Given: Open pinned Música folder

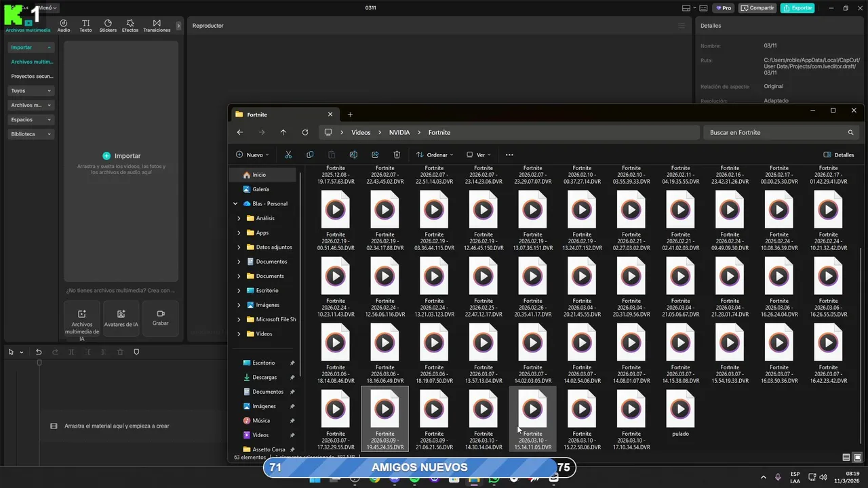Looking at the screenshot, I should click(261, 420).
